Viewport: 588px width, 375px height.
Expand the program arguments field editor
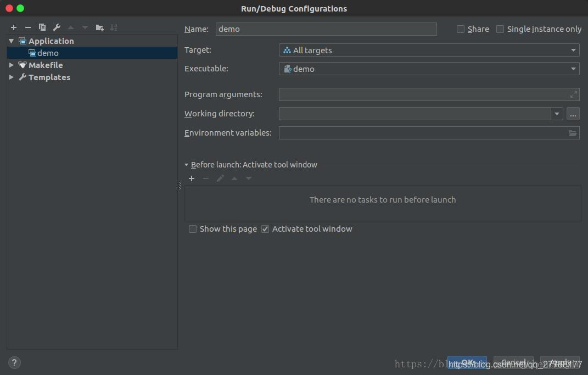[x=573, y=94]
